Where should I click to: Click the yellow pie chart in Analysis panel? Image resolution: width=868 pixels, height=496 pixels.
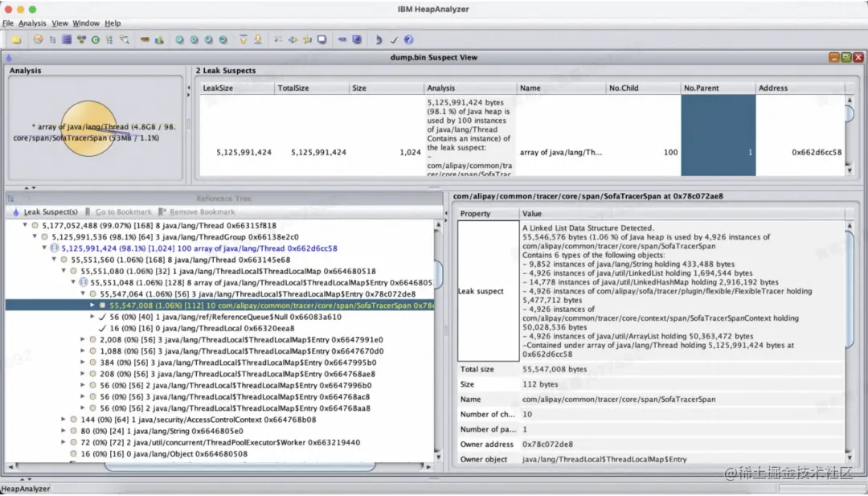tap(88, 129)
